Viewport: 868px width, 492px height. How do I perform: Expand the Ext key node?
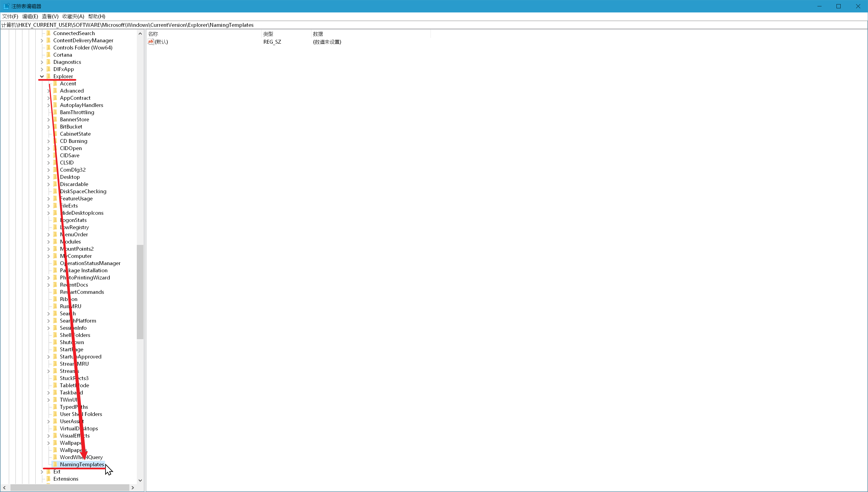(42, 472)
